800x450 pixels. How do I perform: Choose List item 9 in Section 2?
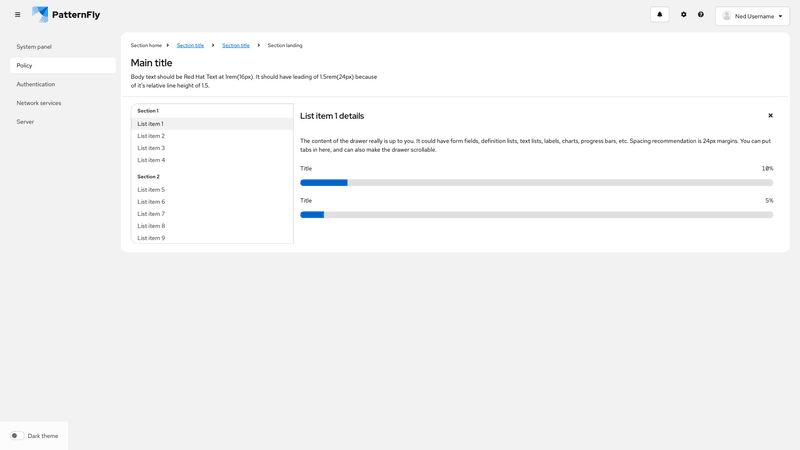coord(151,238)
